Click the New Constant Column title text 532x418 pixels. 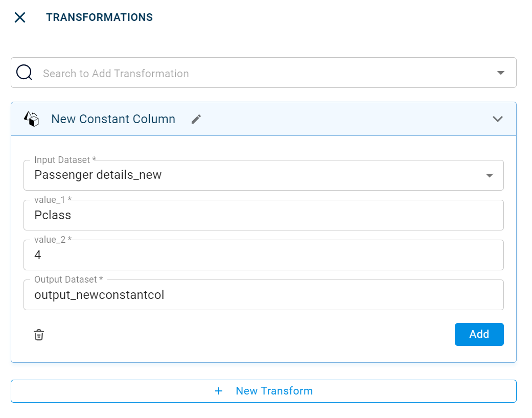tap(113, 119)
